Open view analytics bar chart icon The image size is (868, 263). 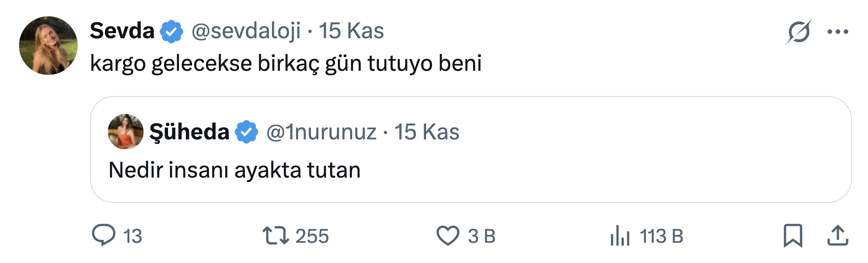[x=620, y=236]
